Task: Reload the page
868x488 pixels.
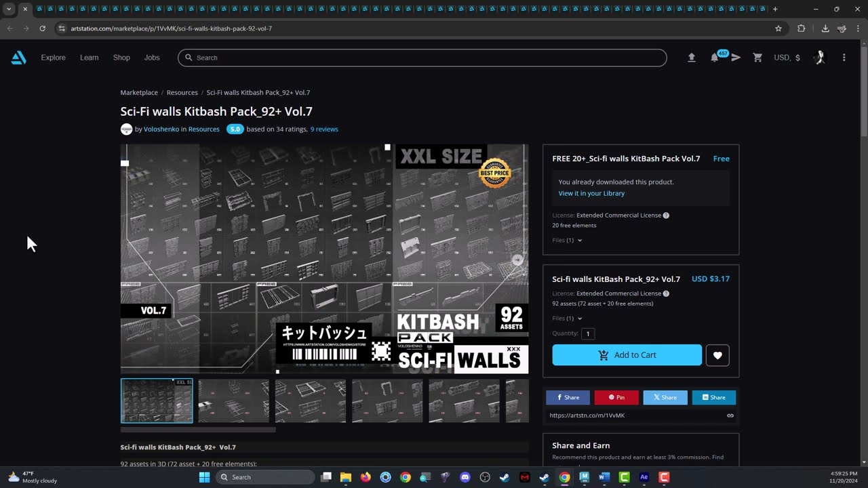Action: click(42, 28)
